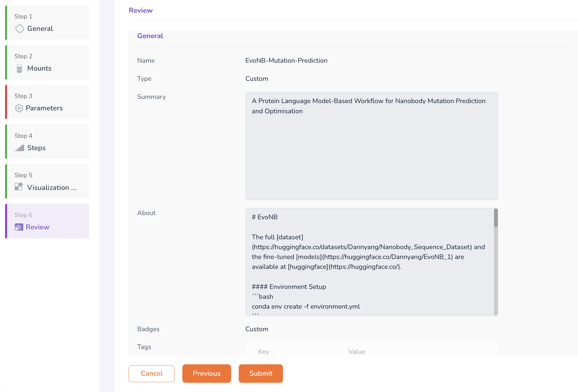This screenshot has height=392, width=578.
Task: Click the Tags Value column header
Action: point(356,352)
